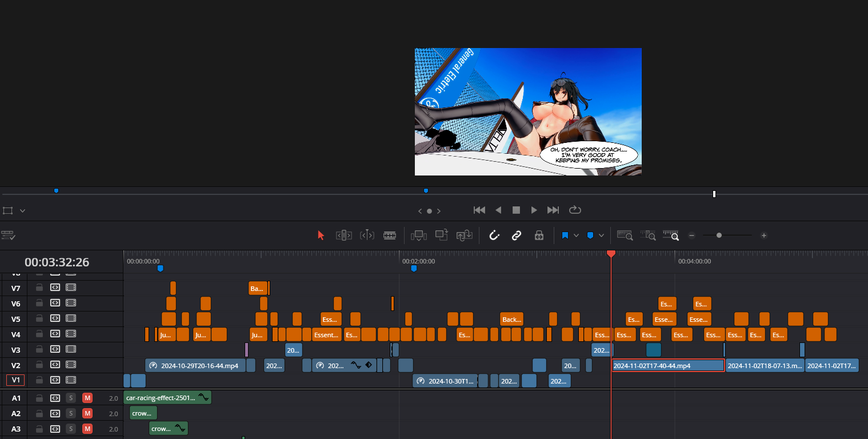868x439 pixels.
Task: Click the dot between the jump arrows
Action: [x=429, y=211]
